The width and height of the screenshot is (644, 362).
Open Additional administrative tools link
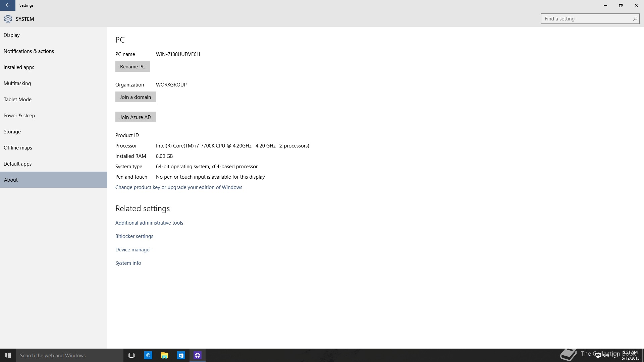pos(149,223)
